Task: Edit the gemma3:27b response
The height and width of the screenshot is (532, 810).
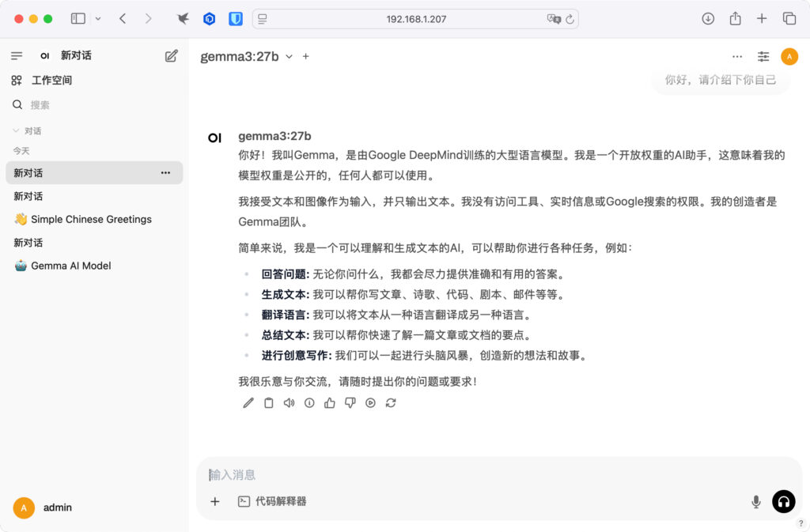Action: 248,403
